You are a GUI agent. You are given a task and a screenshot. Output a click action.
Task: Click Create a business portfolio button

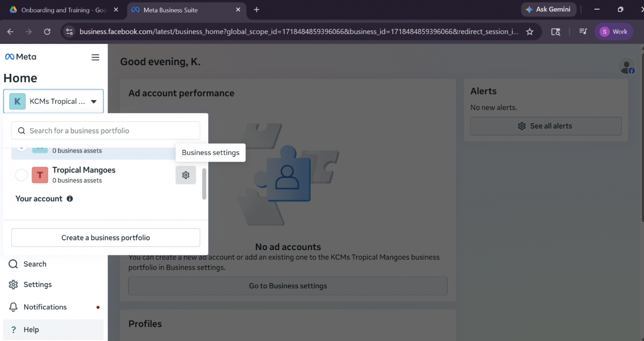105,238
